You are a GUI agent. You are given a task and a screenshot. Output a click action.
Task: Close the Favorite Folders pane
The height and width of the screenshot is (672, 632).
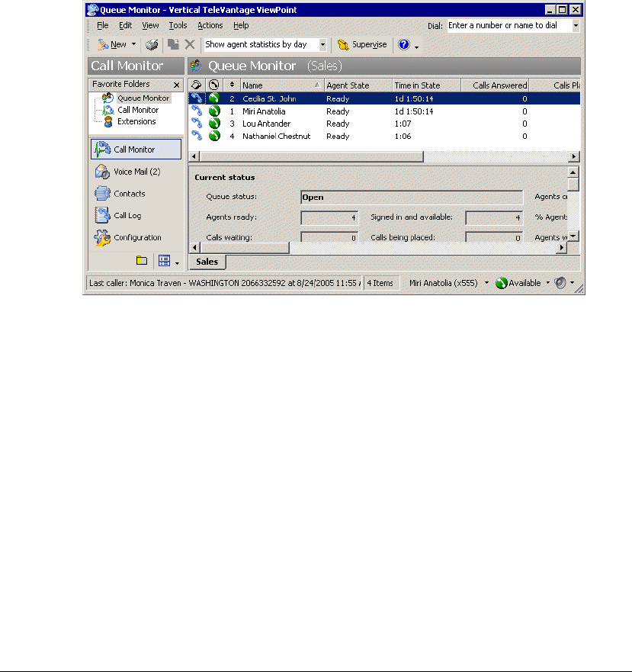click(177, 85)
